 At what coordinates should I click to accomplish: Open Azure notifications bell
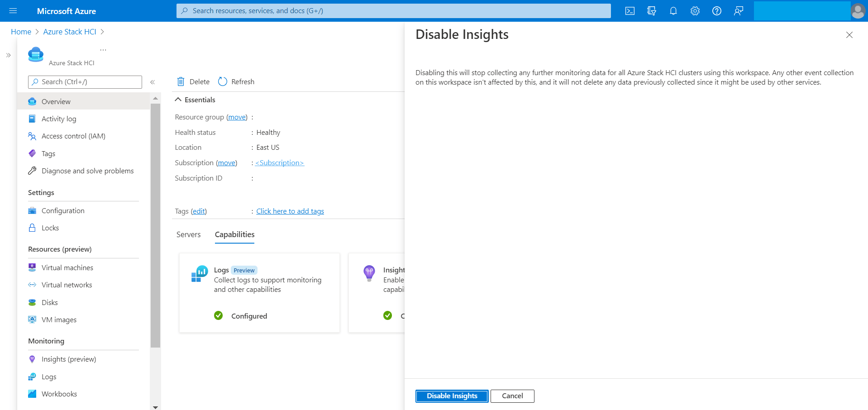[673, 10]
